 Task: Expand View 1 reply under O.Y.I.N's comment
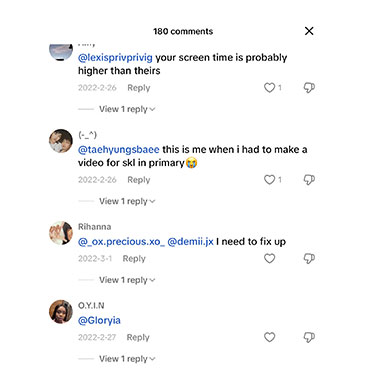(127, 358)
